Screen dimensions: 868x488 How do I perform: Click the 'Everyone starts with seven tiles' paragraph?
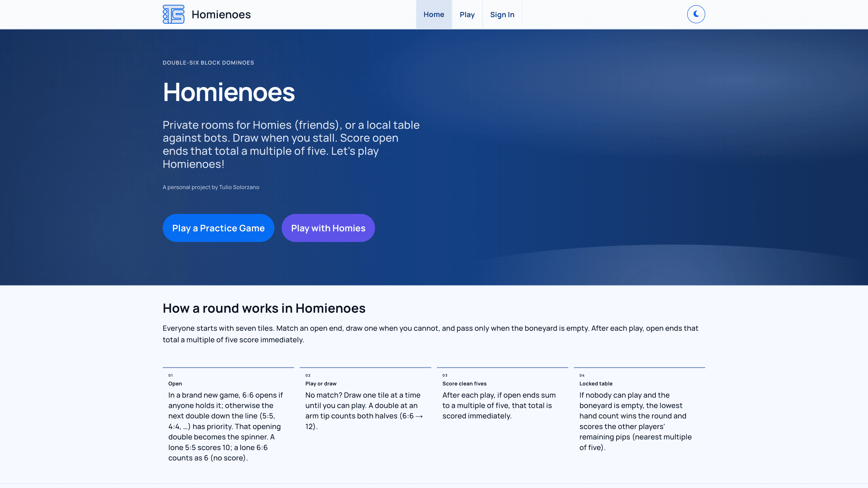430,334
